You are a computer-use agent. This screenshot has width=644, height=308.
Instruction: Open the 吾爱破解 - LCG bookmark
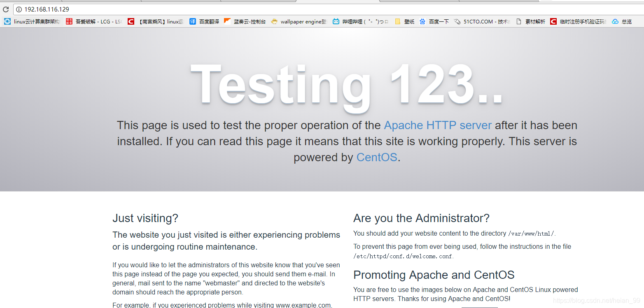[x=94, y=21]
